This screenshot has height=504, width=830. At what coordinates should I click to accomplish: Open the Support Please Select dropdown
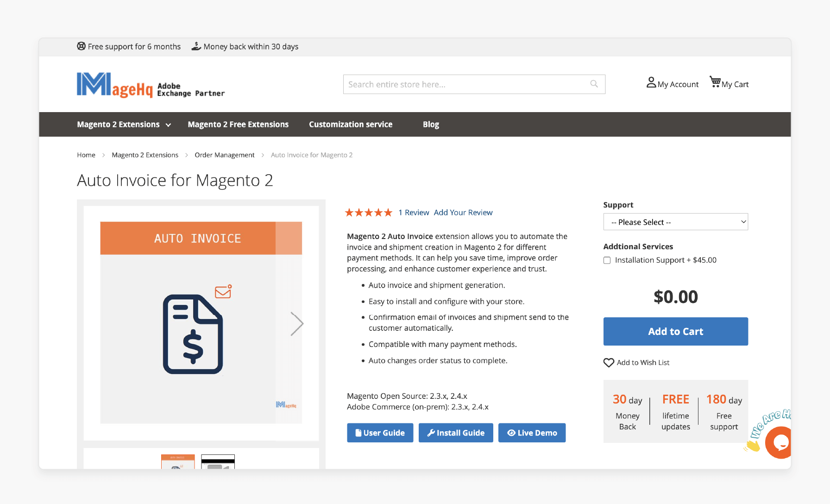675,222
